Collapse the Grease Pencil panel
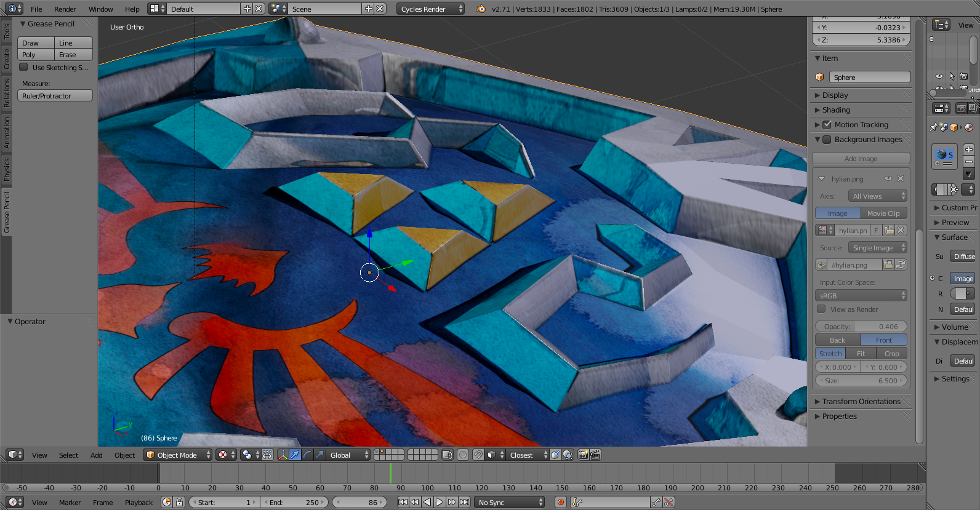This screenshot has width=980, height=510. point(23,23)
